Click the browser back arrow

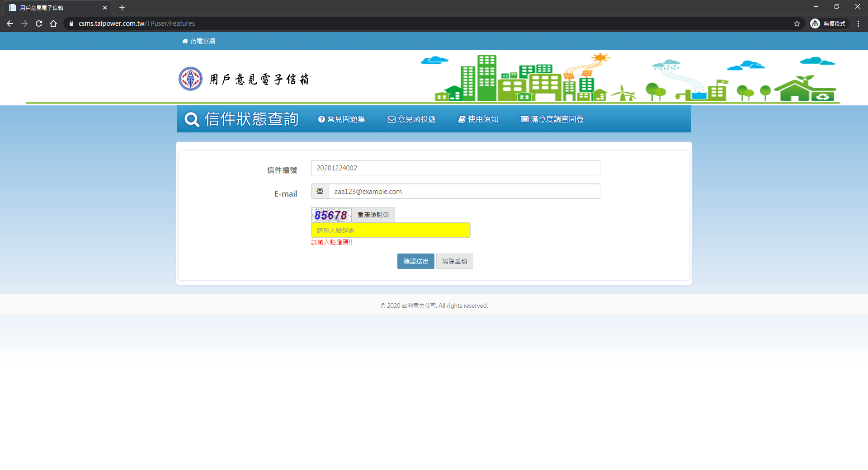[x=10, y=23]
